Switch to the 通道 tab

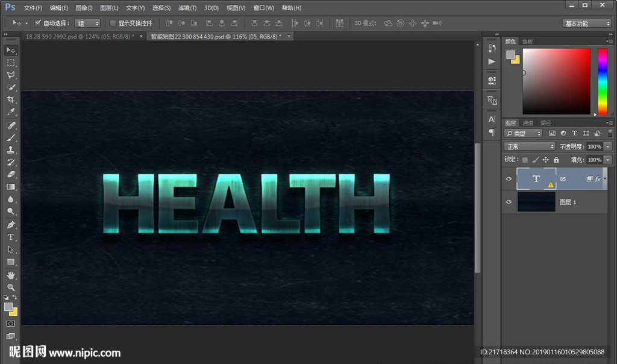[528, 123]
